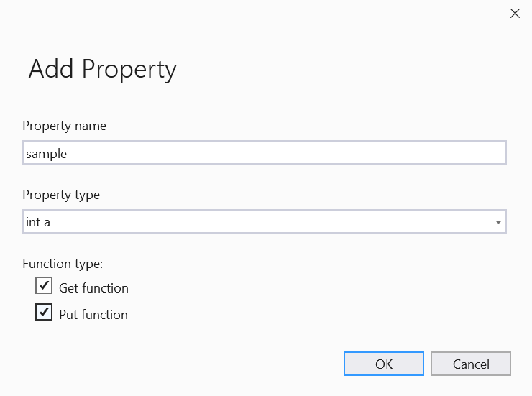Uncheck the Put function checkbox
This screenshot has height=396, width=532.
(x=44, y=312)
